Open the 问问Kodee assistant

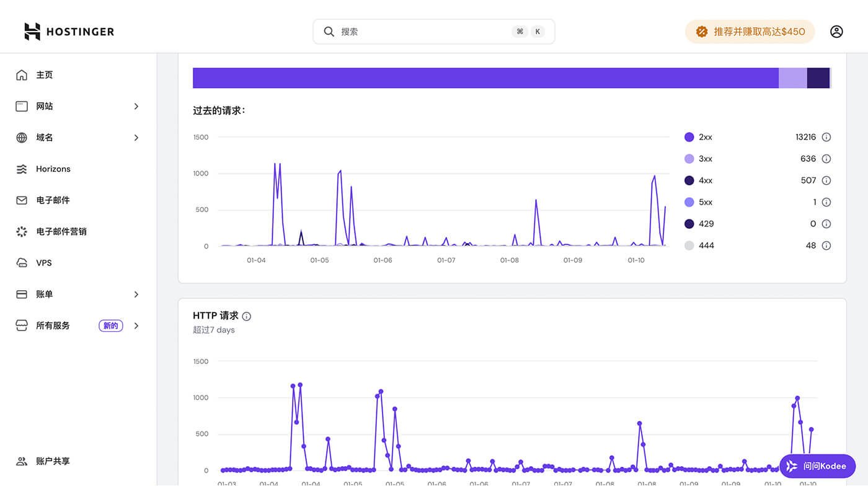pyautogui.click(x=817, y=466)
